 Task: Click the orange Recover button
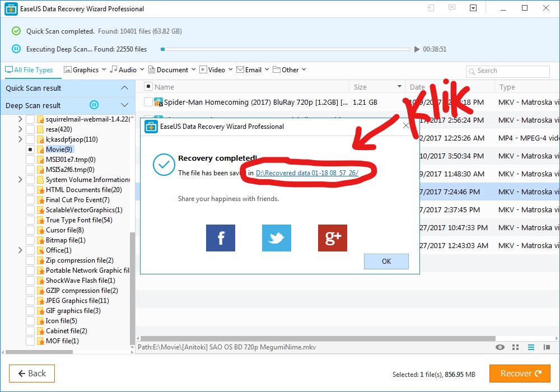tap(520, 374)
